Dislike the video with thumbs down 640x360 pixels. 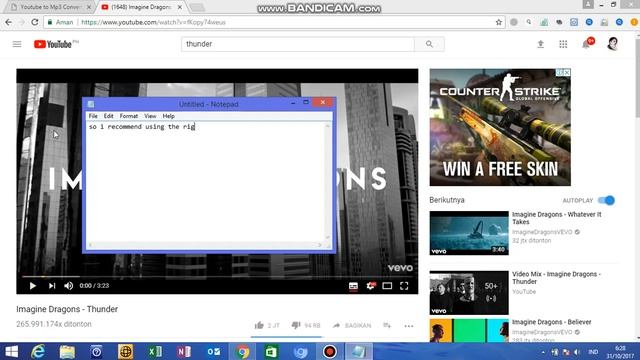click(296, 325)
